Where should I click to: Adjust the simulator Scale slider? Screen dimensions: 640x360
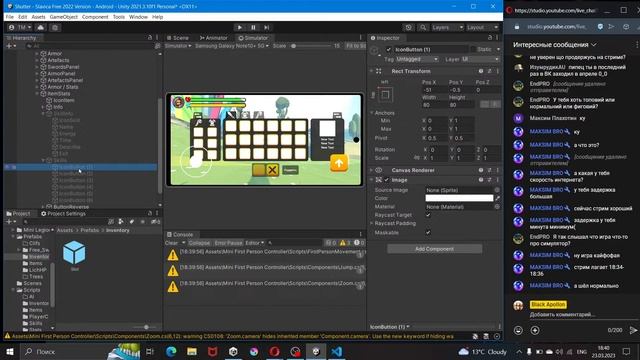point(293,46)
